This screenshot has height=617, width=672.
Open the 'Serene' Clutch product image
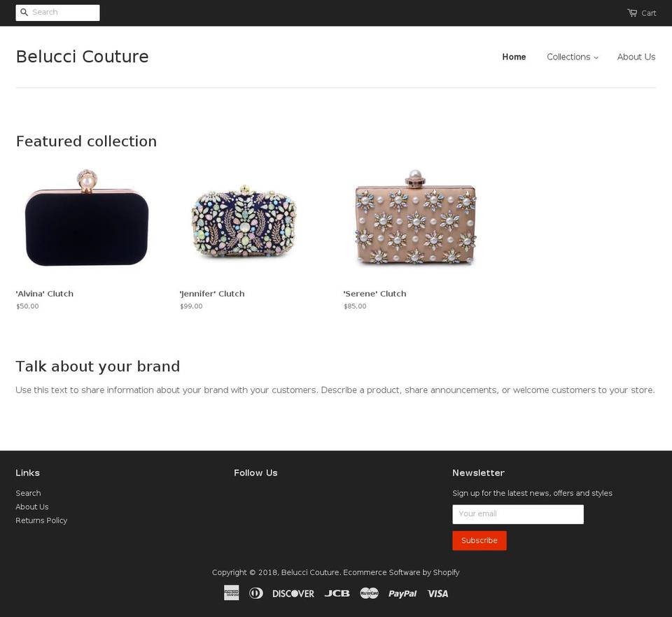415,217
